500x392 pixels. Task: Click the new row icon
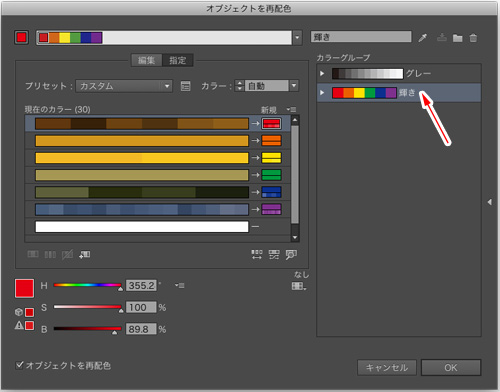(x=85, y=255)
